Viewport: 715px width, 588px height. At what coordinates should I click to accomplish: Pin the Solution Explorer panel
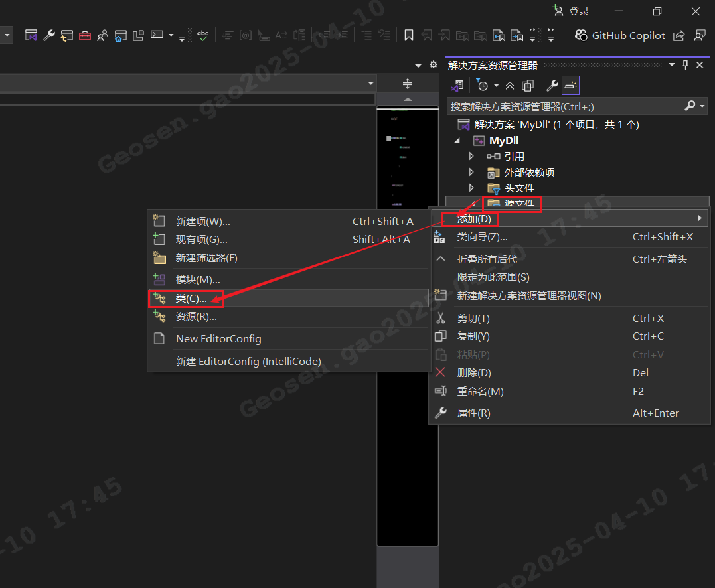point(685,65)
